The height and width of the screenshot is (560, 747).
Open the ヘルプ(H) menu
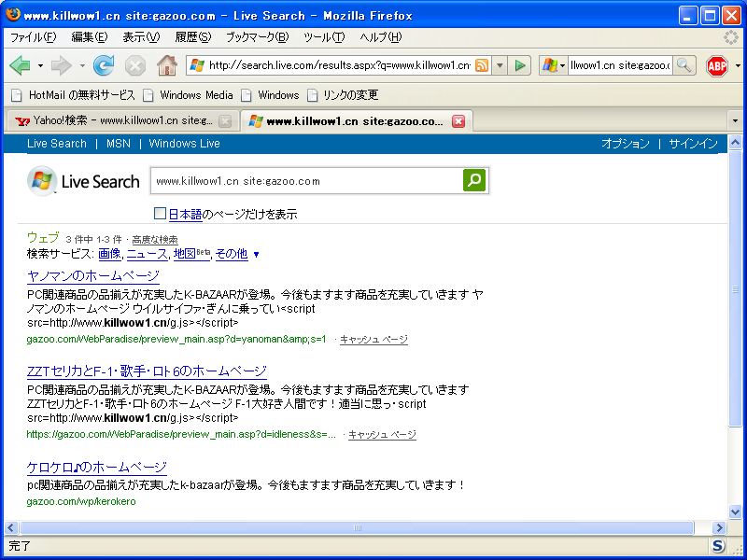tap(381, 37)
